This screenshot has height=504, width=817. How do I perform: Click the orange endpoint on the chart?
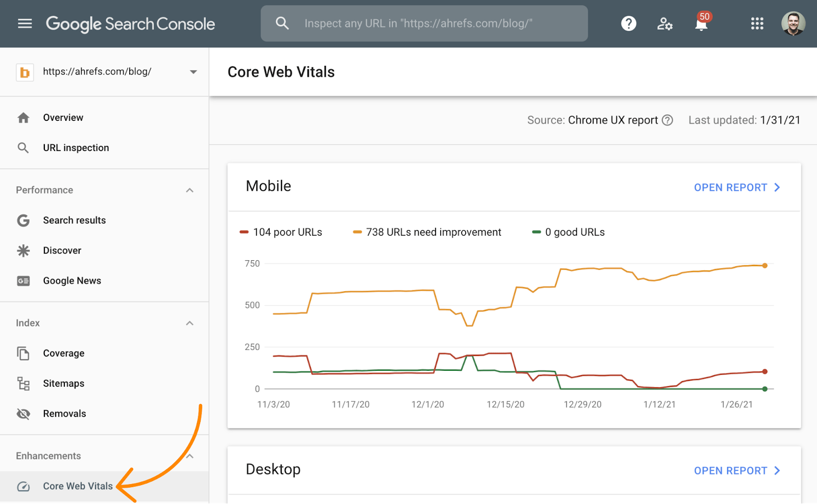pos(764,266)
